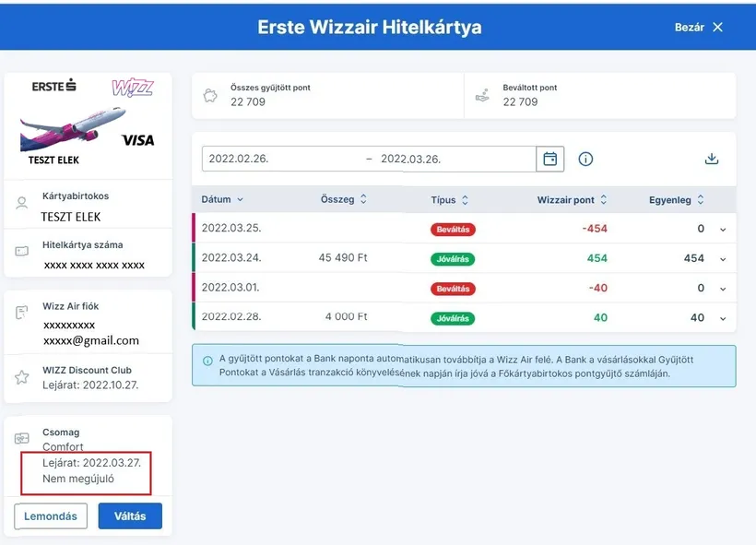
Task: Sort table by Dátum column
Action: pyautogui.click(x=222, y=199)
